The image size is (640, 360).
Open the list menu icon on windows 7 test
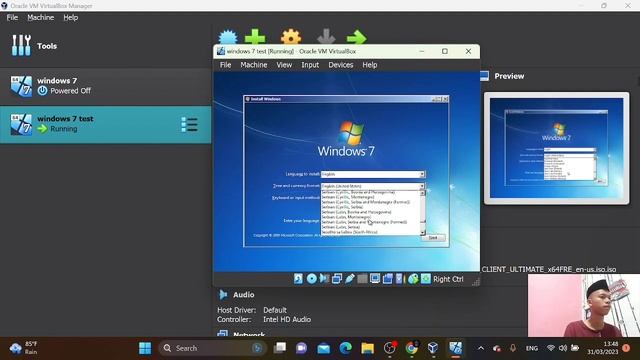[189, 124]
